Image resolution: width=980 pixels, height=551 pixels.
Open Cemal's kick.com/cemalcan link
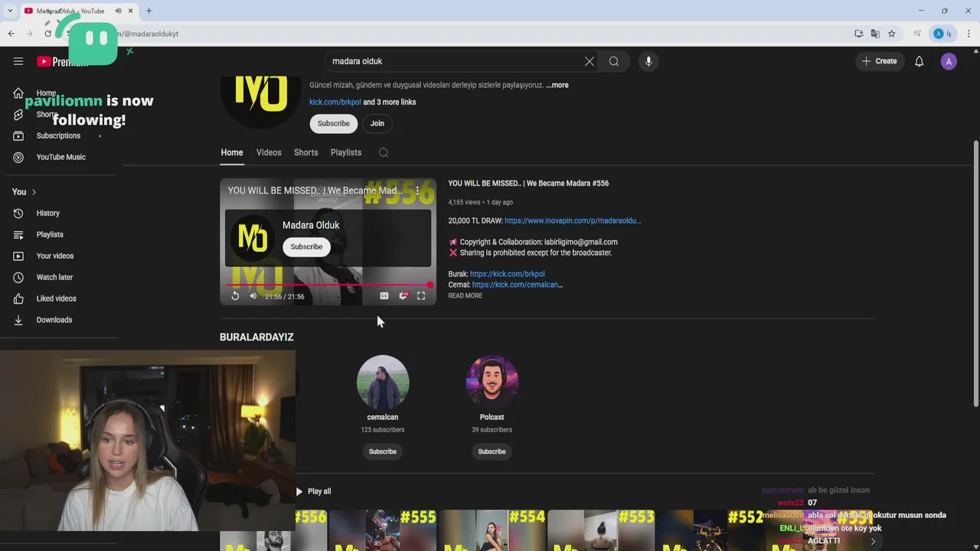(x=517, y=285)
